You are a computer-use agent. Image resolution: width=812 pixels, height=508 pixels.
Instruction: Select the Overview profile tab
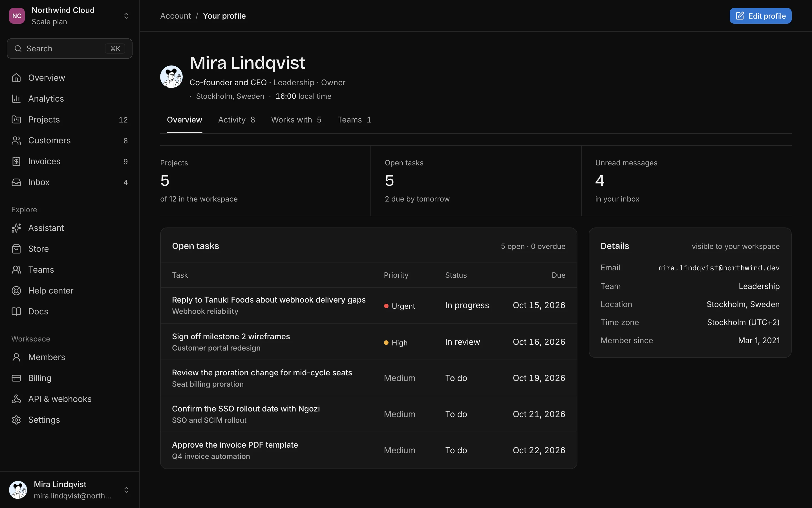[x=185, y=120]
